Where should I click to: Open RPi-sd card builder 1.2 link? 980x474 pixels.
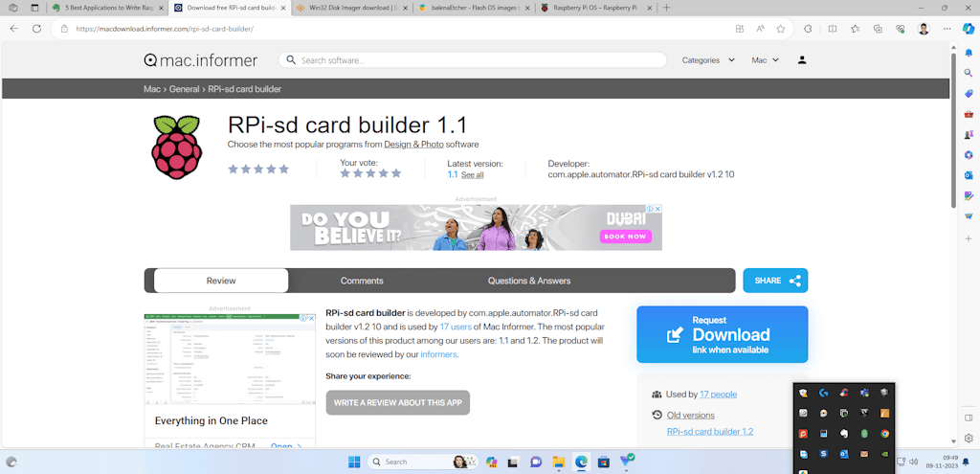pos(710,432)
